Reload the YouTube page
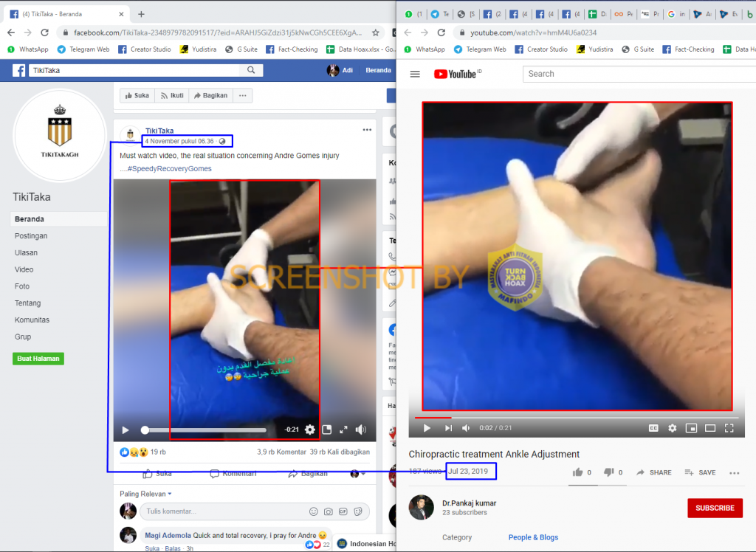 coord(441,32)
